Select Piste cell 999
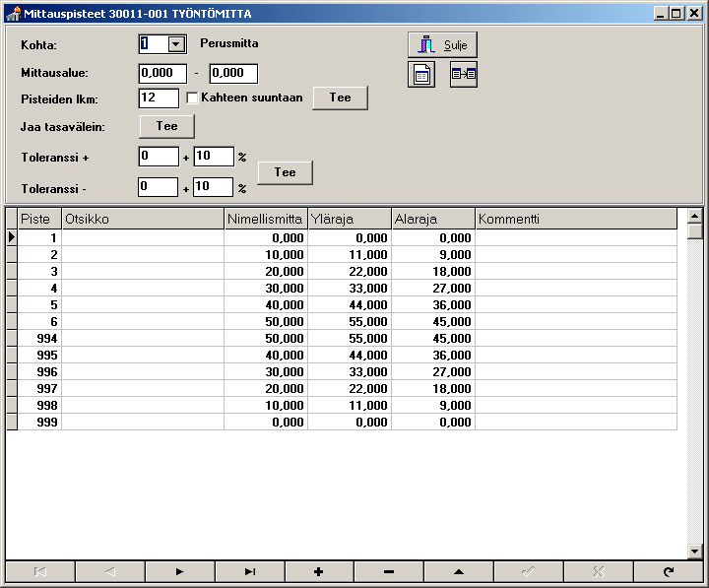Viewport: 709px width, 588px height. [39, 422]
